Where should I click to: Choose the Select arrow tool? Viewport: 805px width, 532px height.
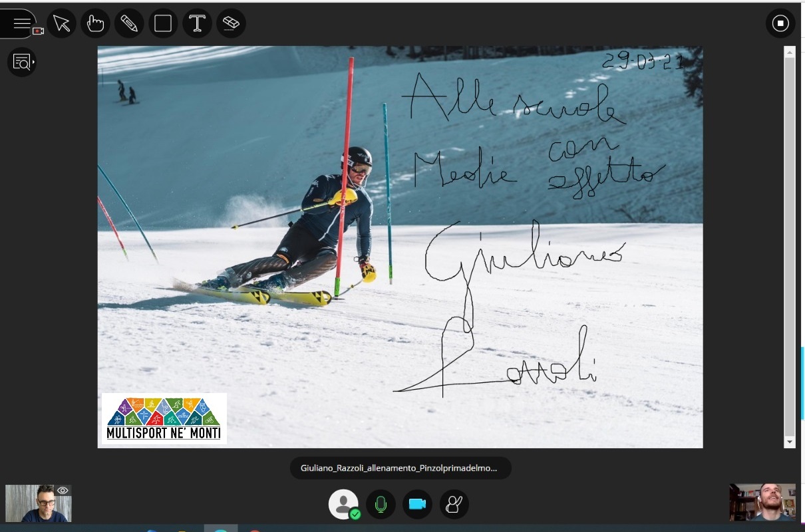tap(61, 24)
